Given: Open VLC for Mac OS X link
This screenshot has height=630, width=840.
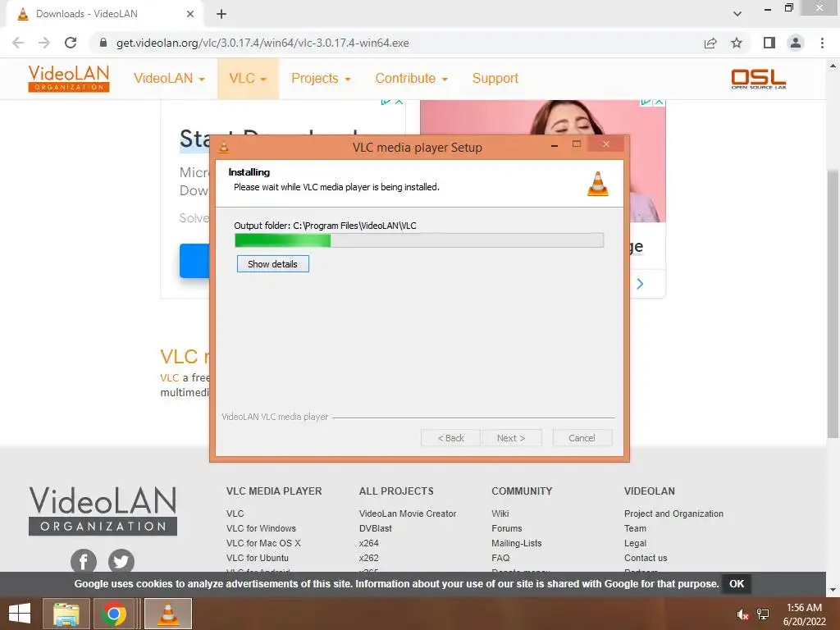Looking at the screenshot, I should coord(263,543).
